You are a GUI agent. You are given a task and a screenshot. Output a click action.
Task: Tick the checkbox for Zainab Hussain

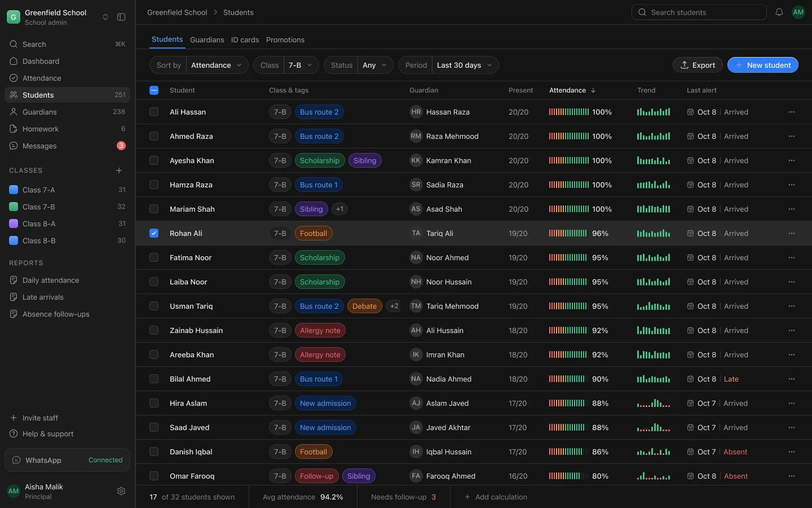pyautogui.click(x=154, y=330)
